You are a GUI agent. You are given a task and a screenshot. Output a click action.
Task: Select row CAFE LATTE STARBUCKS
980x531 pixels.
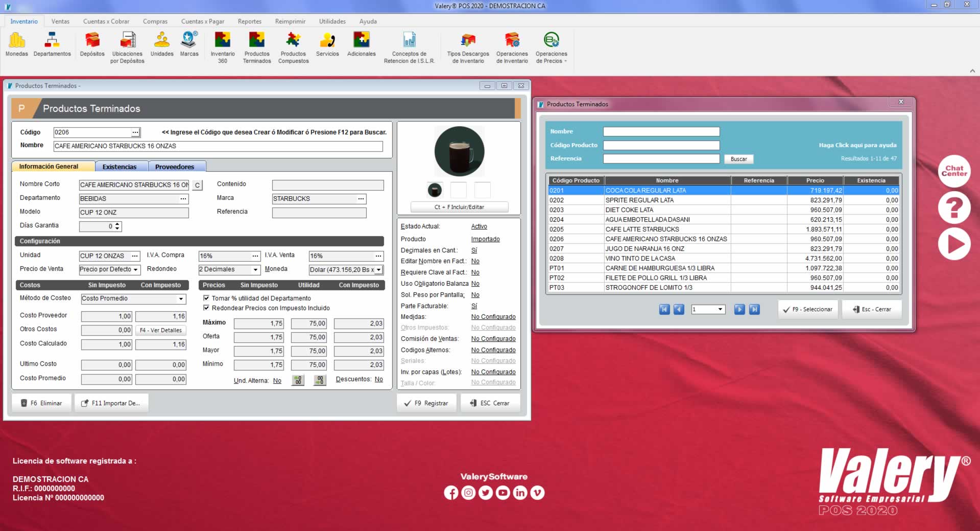(723, 229)
